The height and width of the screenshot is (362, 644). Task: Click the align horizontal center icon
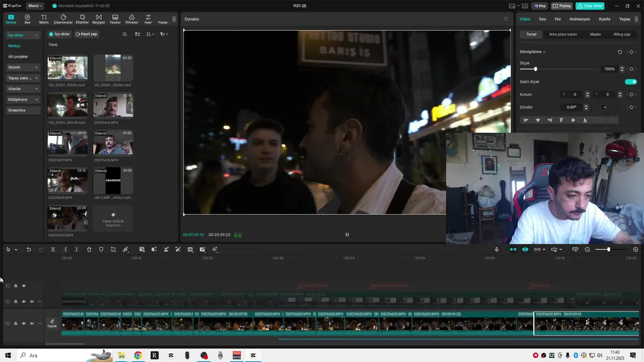tap(538, 120)
